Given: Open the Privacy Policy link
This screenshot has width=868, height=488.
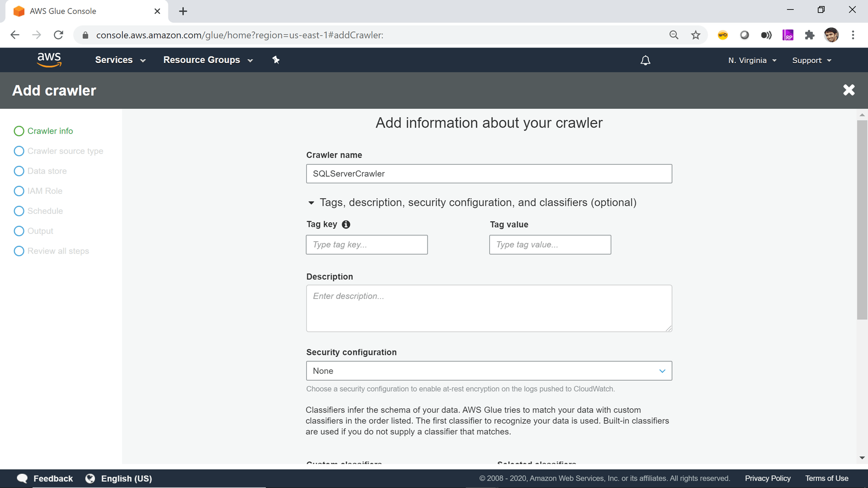Looking at the screenshot, I should [767, 478].
